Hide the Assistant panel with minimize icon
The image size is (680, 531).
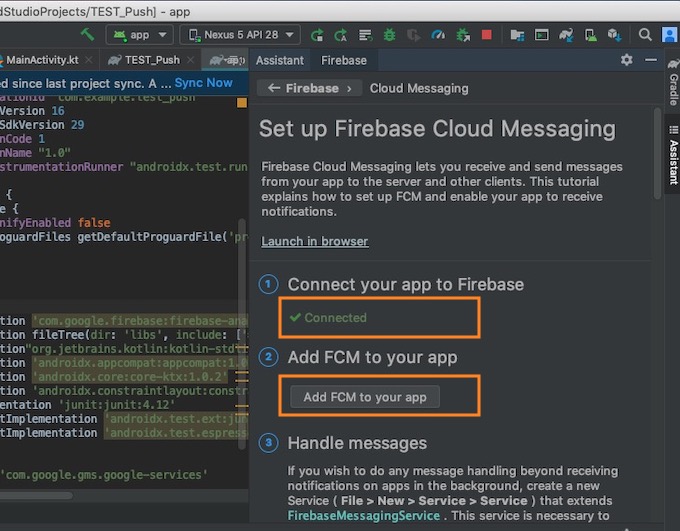[651, 60]
